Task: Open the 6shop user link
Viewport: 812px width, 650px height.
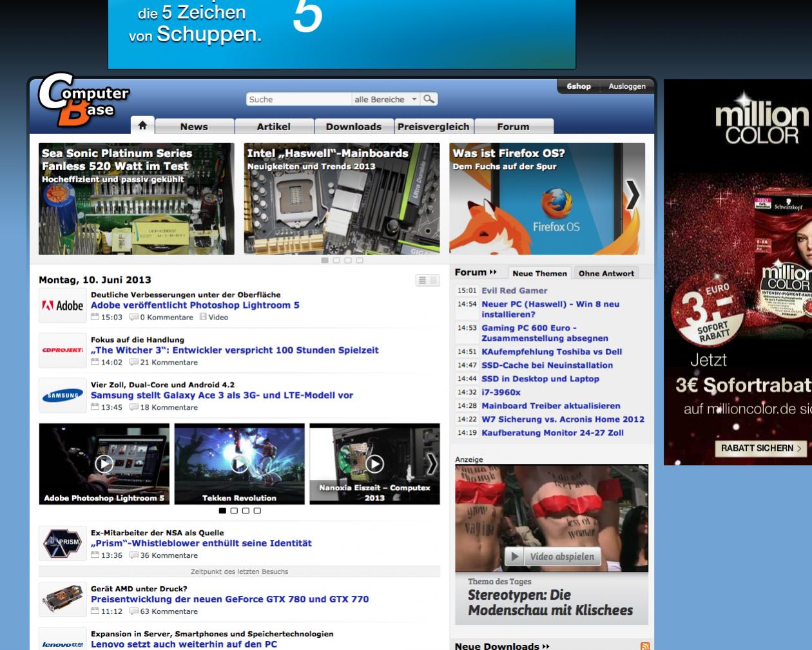Action: pyautogui.click(x=579, y=86)
